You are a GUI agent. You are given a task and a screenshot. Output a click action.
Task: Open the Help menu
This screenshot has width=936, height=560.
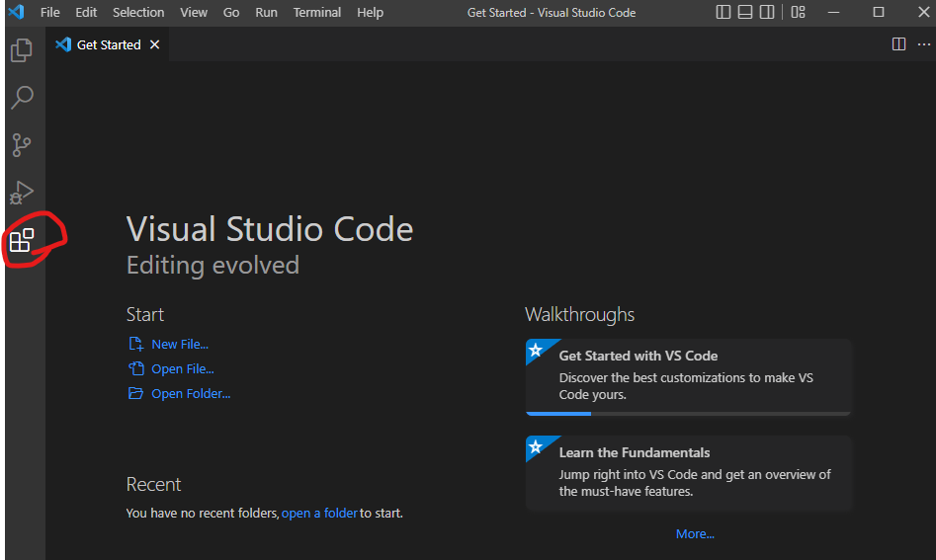(x=370, y=12)
